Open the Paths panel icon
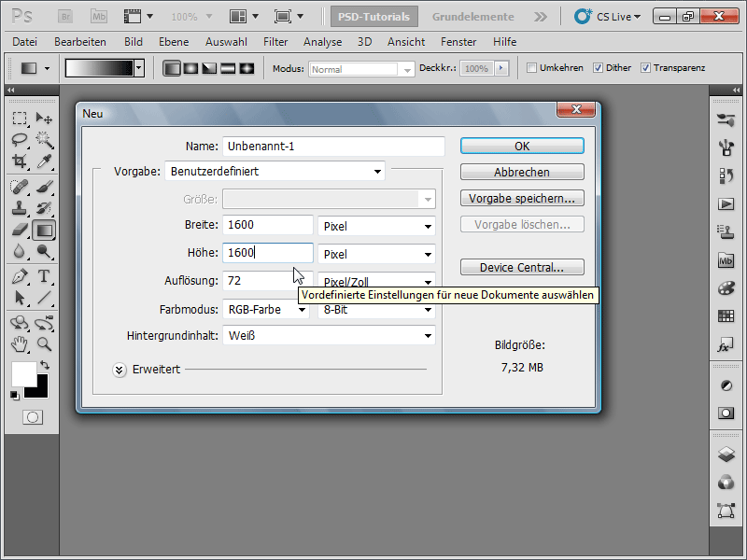 (x=726, y=511)
